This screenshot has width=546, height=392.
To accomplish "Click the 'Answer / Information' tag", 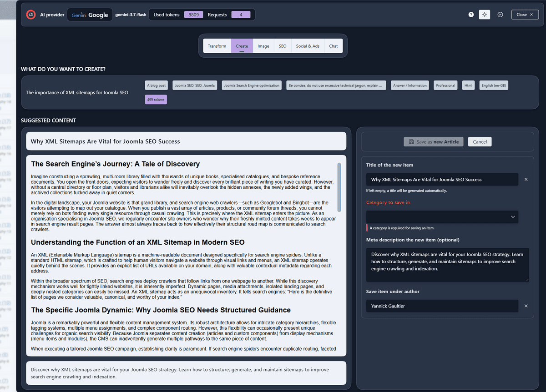I will pos(410,85).
